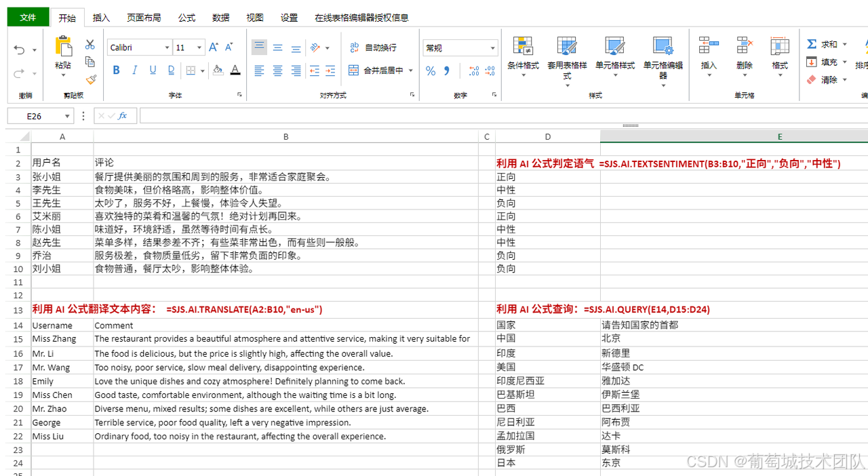Apply comma style format
The image size is (868, 476).
coord(447,71)
